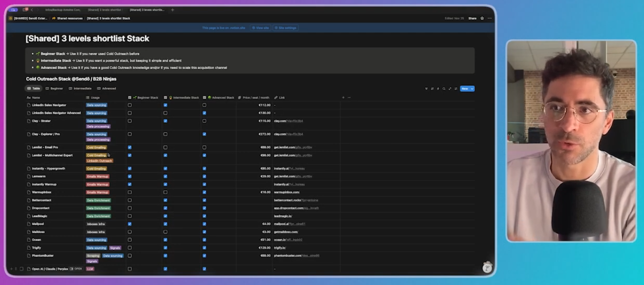This screenshot has height=285, width=644.
Task: Open Usage column header menu
Action: (93, 98)
